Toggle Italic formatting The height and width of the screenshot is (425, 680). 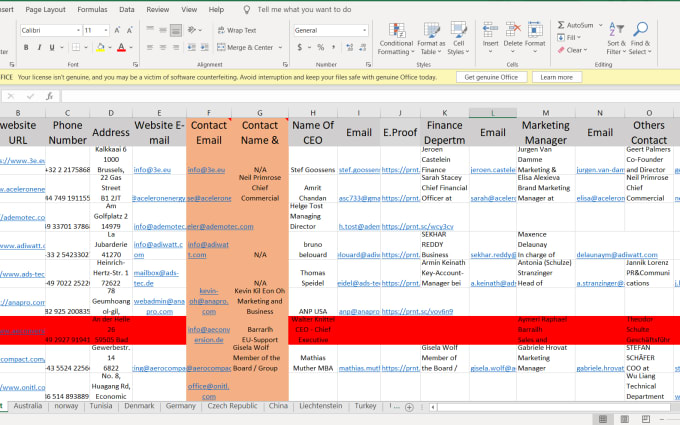click(39, 47)
